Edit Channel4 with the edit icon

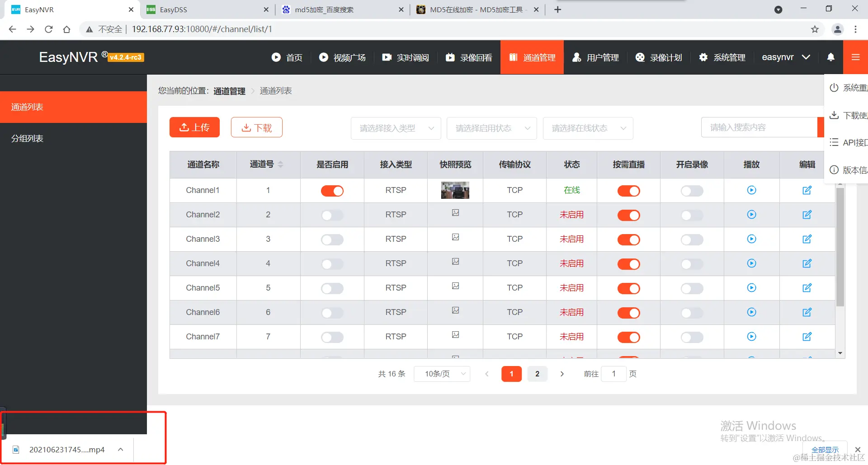click(807, 263)
